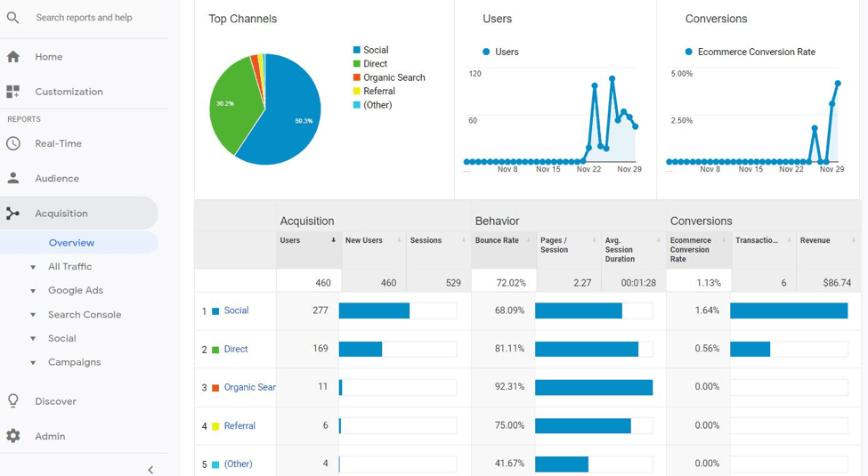
Task: Click the Customization dashboard icon
Action: [12, 92]
